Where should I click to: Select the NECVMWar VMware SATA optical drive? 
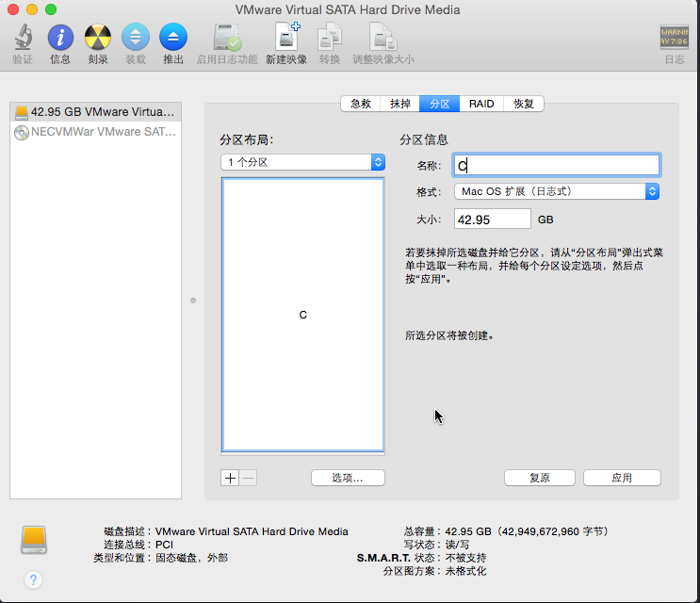(95, 132)
